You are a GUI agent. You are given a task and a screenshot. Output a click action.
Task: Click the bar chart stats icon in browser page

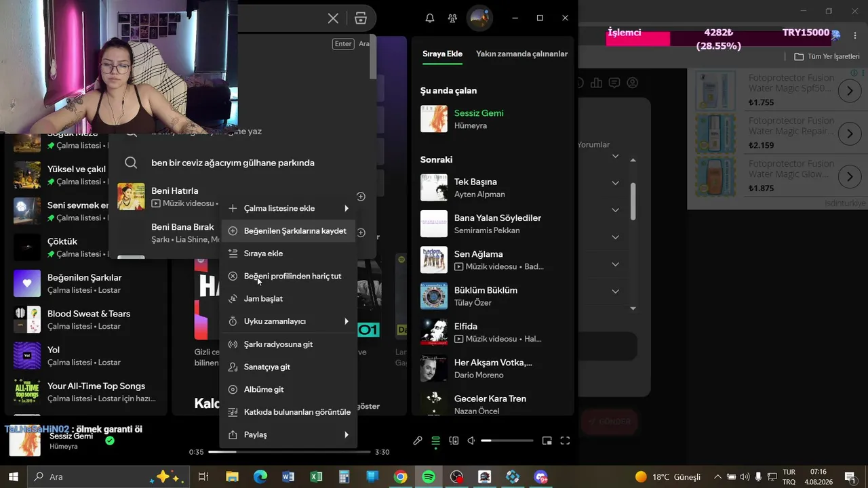click(596, 83)
